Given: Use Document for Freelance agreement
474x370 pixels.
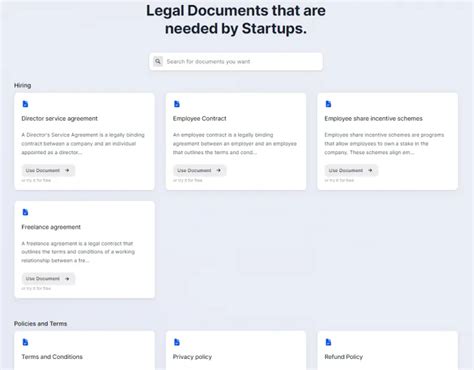Looking at the screenshot, I should (x=48, y=279).
